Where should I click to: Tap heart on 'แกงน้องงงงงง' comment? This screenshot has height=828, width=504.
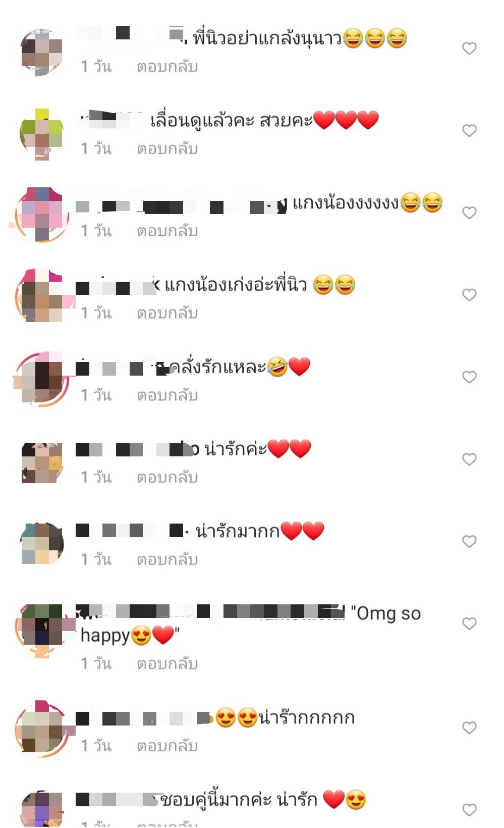tap(469, 213)
